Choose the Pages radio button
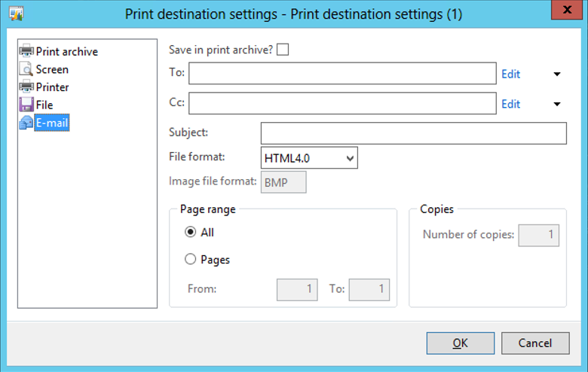 coord(191,260)
